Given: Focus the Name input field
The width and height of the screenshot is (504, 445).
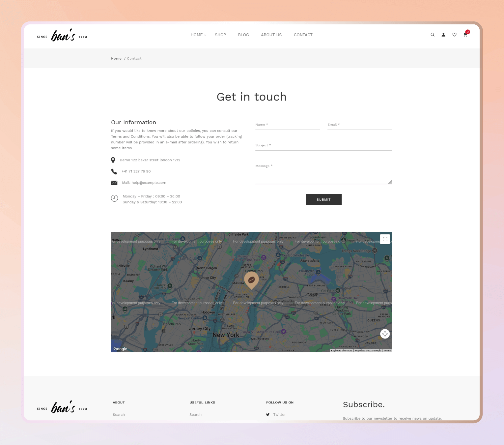Looking at the screenshot, I should click(288, 125).
